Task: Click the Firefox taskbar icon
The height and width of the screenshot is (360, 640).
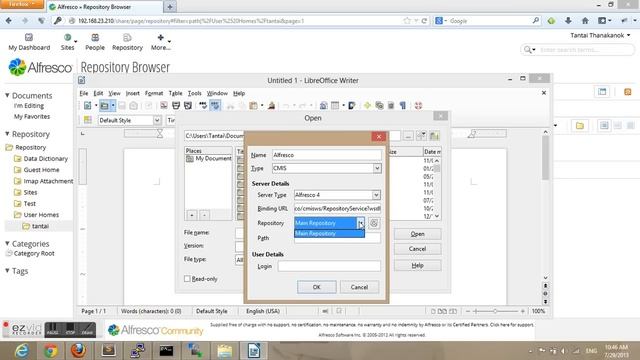Action: click(x=79, y=351)
